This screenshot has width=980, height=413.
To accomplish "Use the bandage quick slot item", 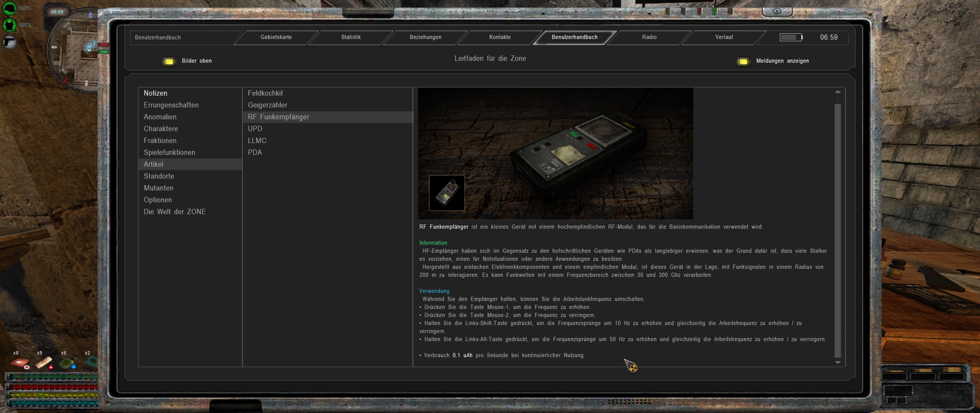I will 44,363.
